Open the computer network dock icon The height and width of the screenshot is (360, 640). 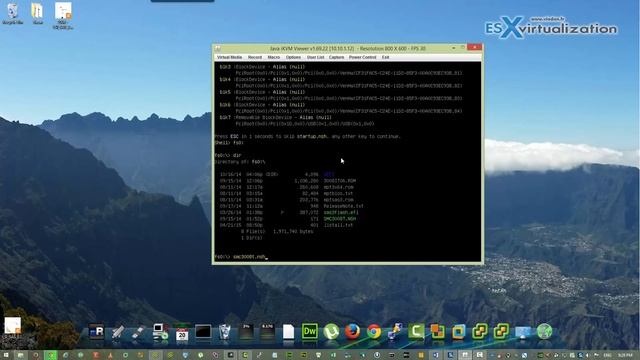point(160,331)
